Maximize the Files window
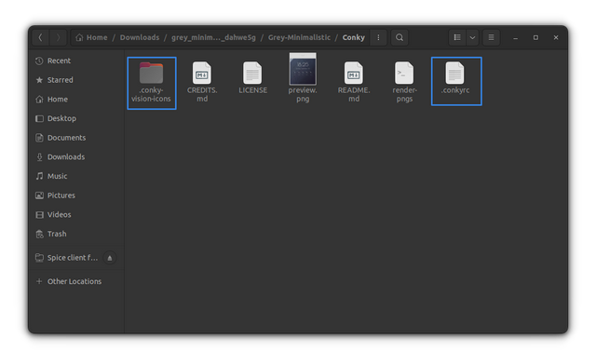596x364 pixels. (x=535, y=37)
